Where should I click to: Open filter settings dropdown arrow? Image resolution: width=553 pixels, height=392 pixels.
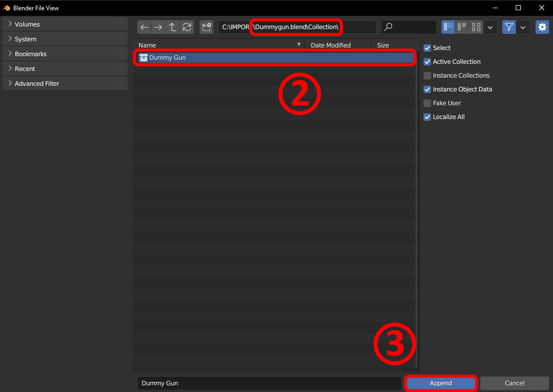pos(523,27)
